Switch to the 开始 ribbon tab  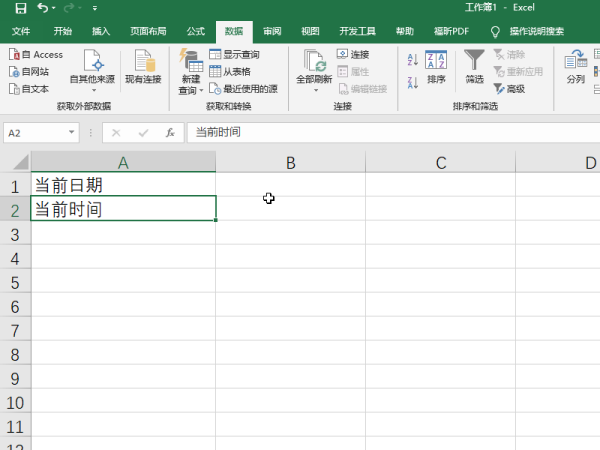click(x=62, y=31)
